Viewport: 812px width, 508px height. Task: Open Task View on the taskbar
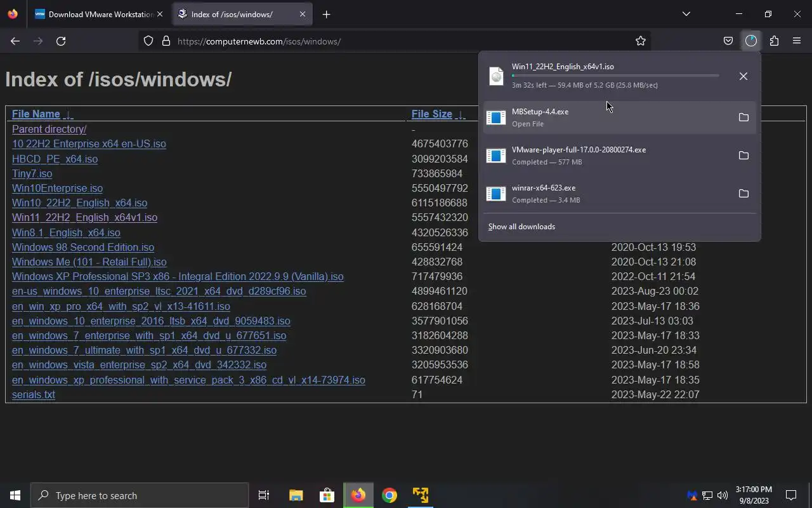[x=264, y=495]
